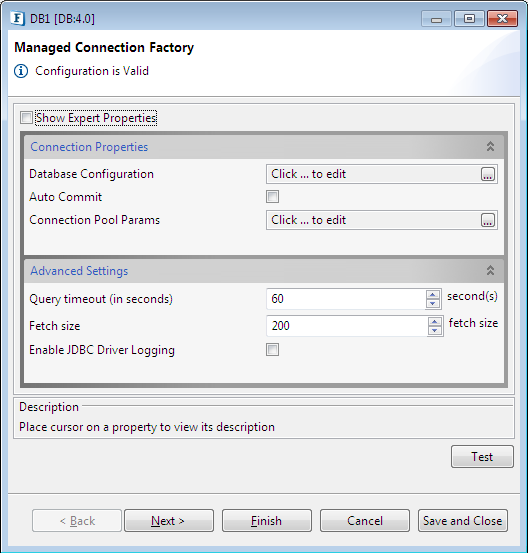Increase Fetch size with up arrow
The height and width of the screenshot is (553, 528).
435,322
